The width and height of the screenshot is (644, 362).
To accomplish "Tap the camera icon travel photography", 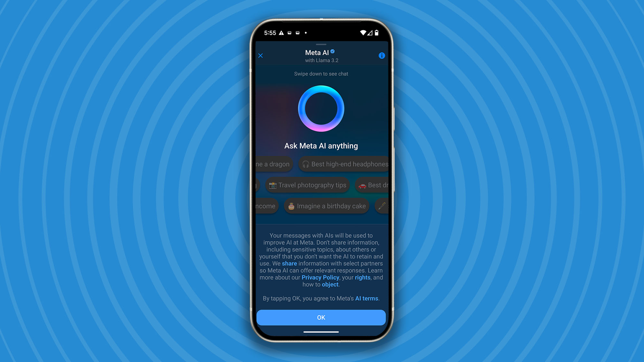I will [x=272, y=185].
